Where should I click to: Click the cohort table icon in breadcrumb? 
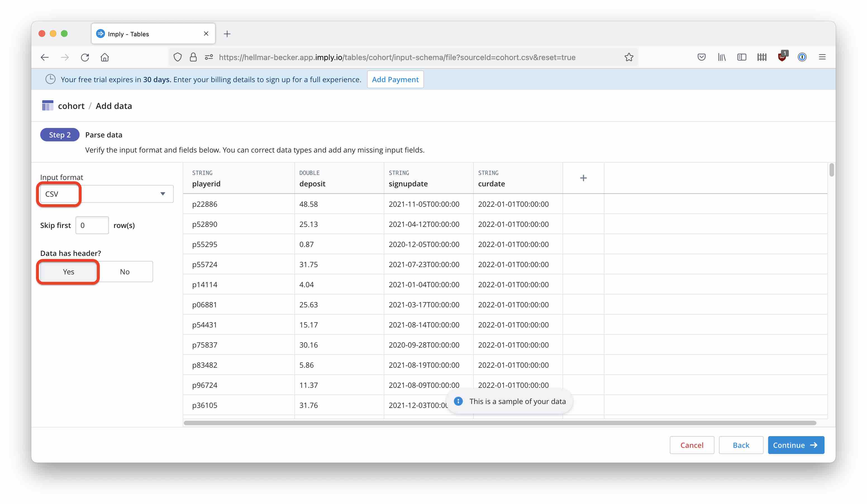[48, 105]
